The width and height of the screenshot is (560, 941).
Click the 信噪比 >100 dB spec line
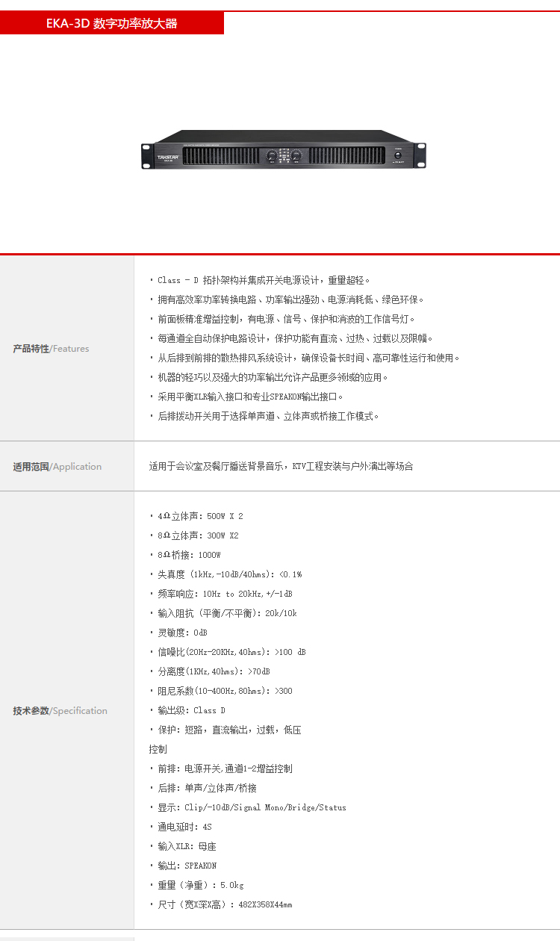[x=228, y=652]
